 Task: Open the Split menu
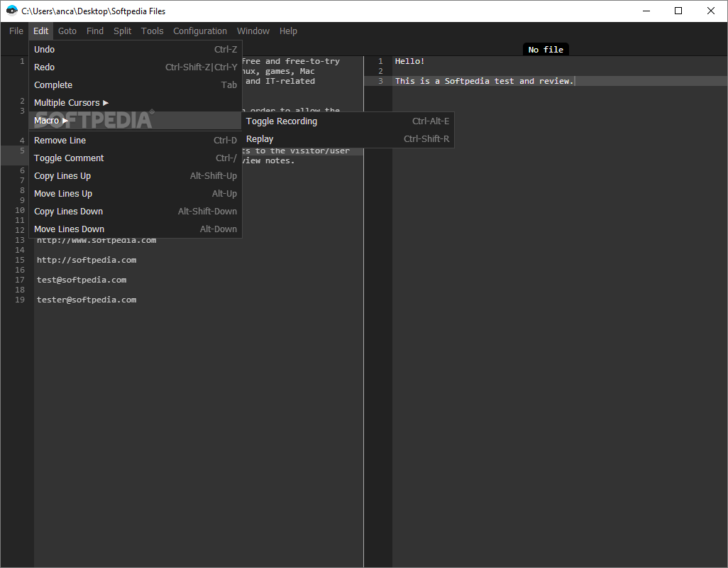(x=123, y=31)
